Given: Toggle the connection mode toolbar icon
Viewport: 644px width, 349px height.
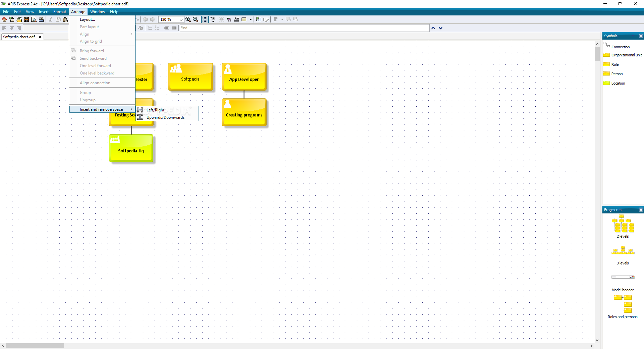Looking at the screenshot, I should [x=212, y=19].
